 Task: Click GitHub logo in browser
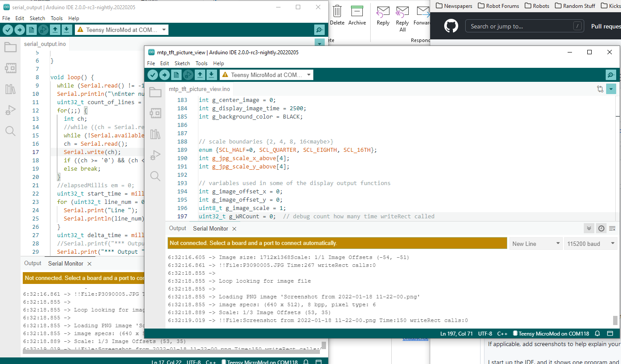451,26
